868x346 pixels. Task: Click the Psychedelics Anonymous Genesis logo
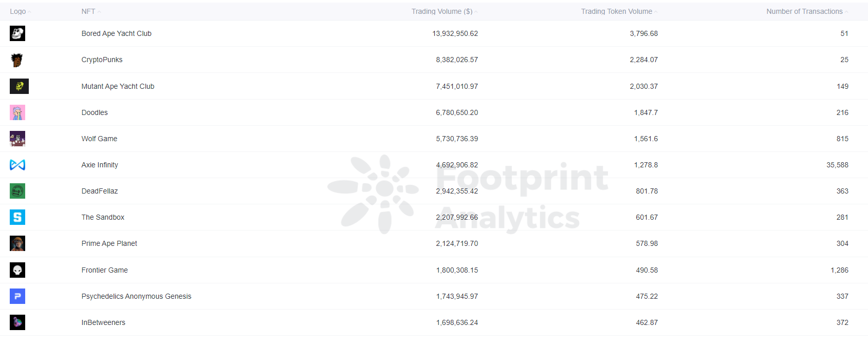pos(17,296)
